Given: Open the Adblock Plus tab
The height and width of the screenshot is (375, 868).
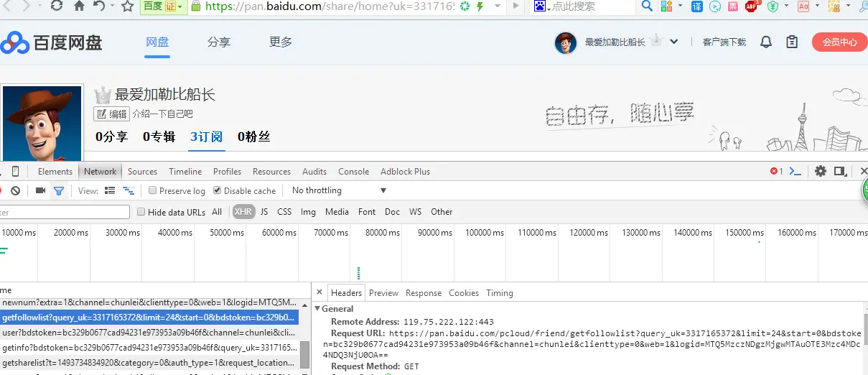Looking at the screenshot, I should coord(406,172).
